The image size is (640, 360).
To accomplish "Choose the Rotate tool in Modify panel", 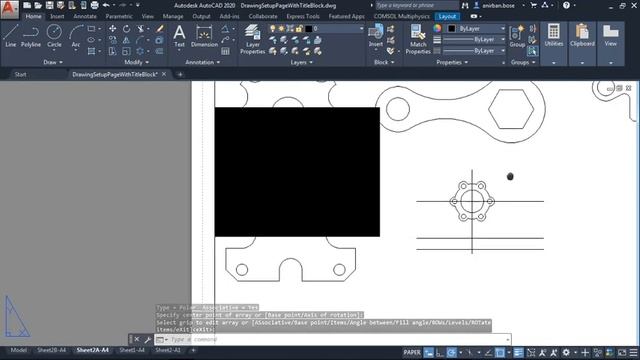I will (x=127, y=29).
